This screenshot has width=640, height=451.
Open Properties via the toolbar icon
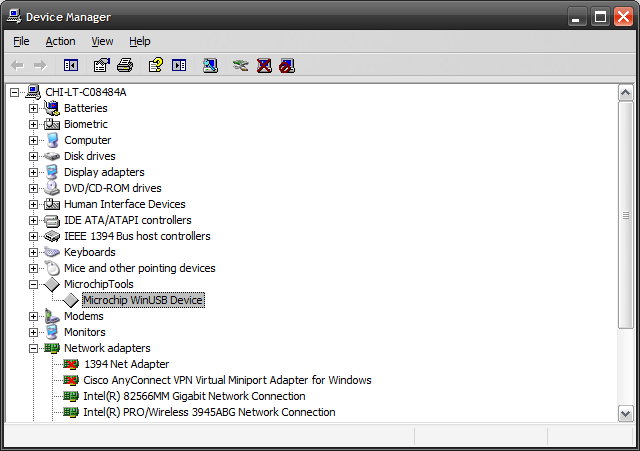(102, 65)
